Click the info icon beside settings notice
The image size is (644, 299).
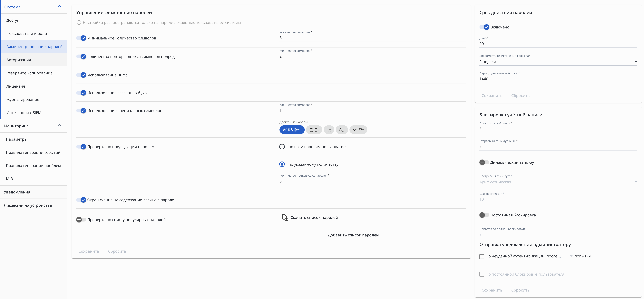[79, 23]
